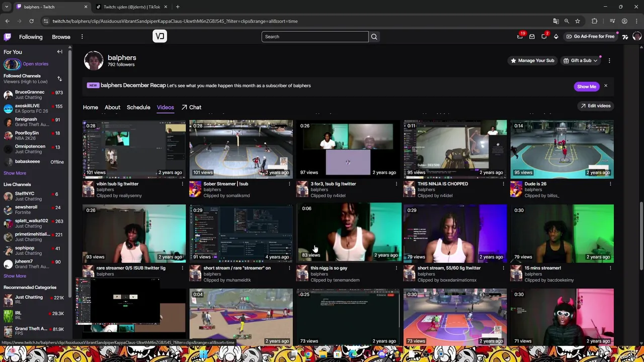This screenshot has height=362, width=644.
Task: Open options for 'Sober Streamer / !sub' clip
Action: pos(289,184)
